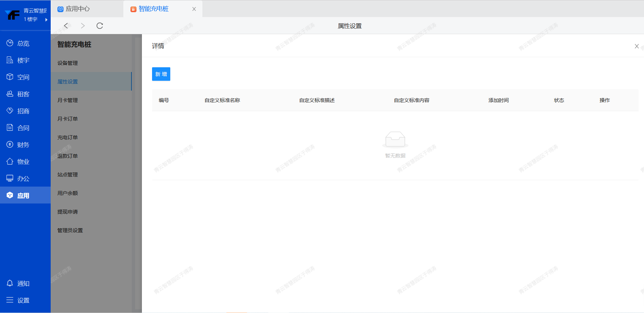Click the 通知 notification bell icon
Viewport: 644px width, 313px height.
tap(10, 283)
